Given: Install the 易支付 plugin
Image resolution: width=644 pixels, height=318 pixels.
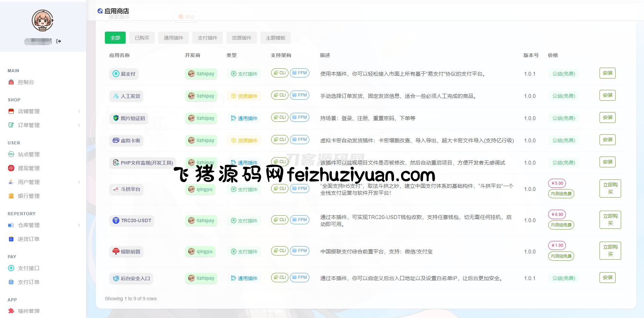Looking at the screenshot, I should [x=607, y=73].
